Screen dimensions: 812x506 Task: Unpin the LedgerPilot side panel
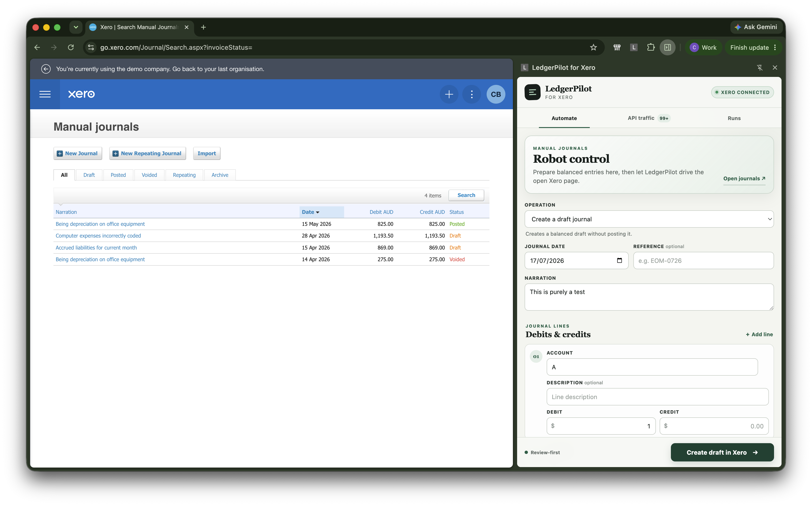(759, 68)
